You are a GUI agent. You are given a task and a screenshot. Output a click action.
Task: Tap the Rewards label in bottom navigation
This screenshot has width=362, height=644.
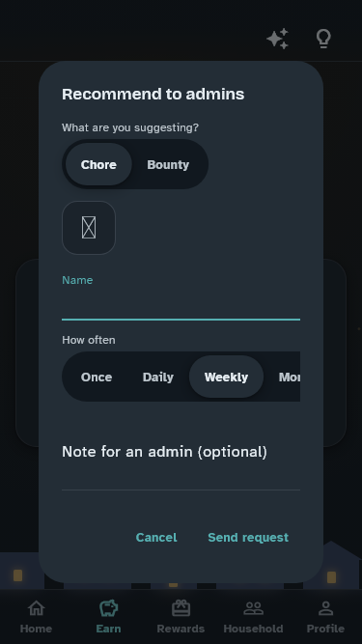click(x=181, y=629)
